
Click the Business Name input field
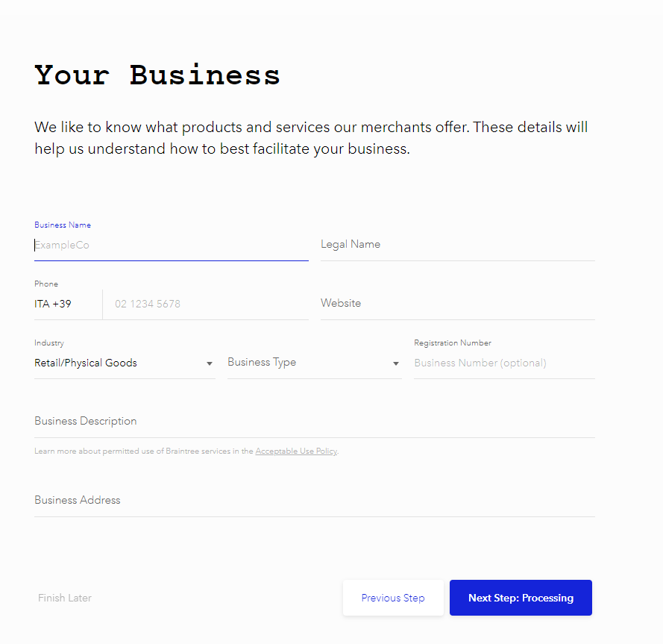click(171, 245)
